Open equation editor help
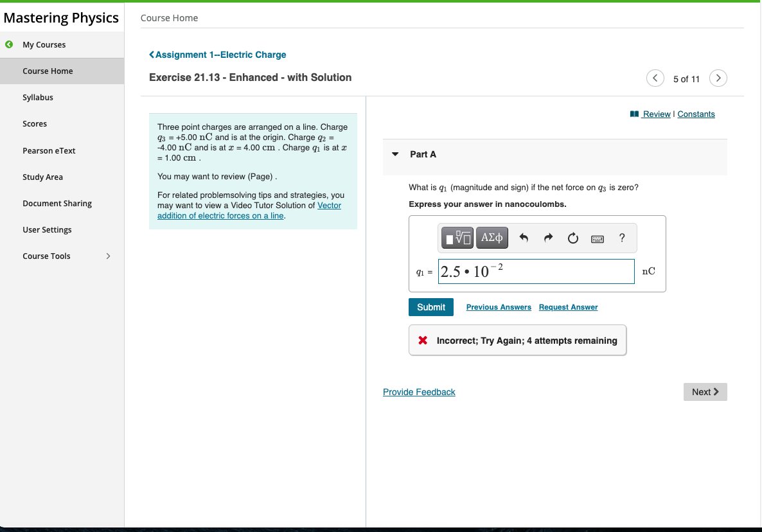The image size is (762, 532). pyautogui.click(x=621, y=238)
